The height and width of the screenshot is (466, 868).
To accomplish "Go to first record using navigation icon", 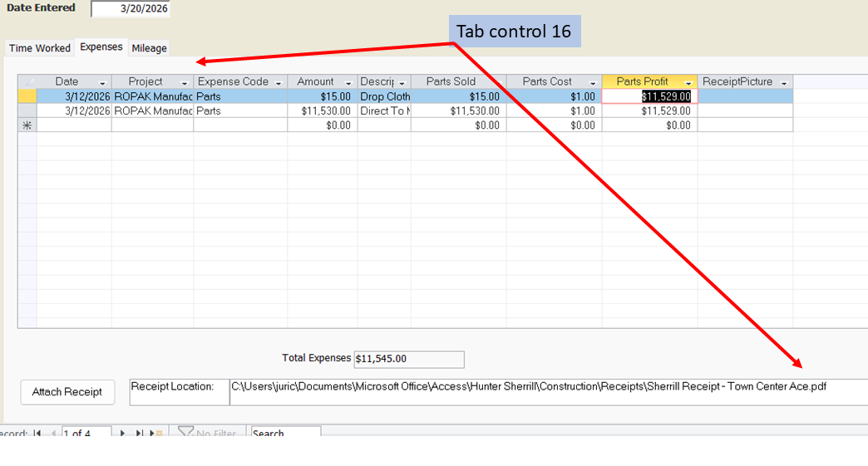I will (37, 433).
